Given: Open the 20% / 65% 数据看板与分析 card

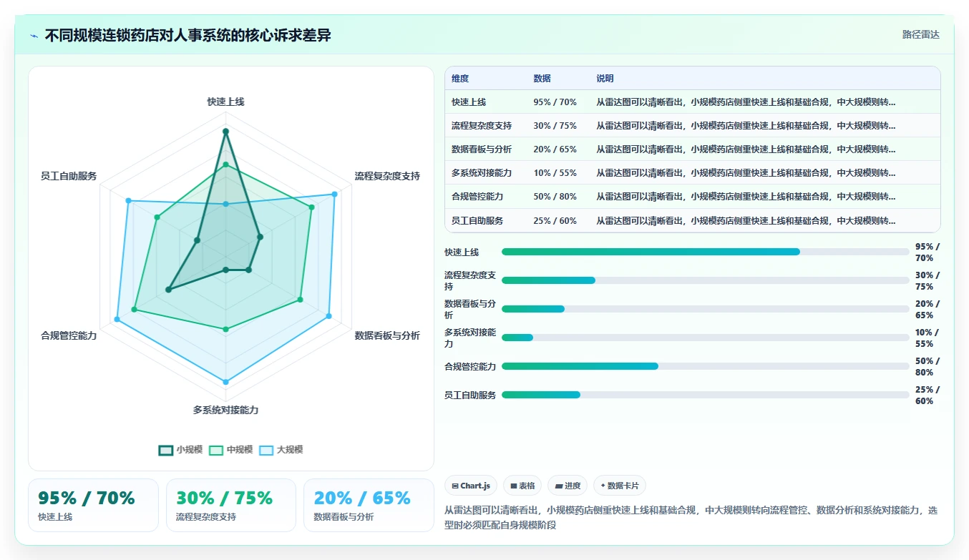Looking at the screenshot, I should 369,505.
